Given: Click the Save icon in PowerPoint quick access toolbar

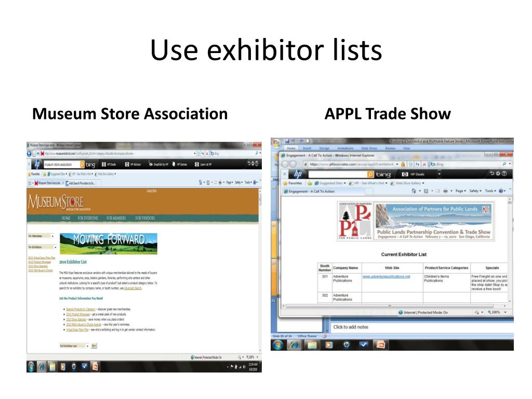Looking at the screenshot, I should [287, 141].
